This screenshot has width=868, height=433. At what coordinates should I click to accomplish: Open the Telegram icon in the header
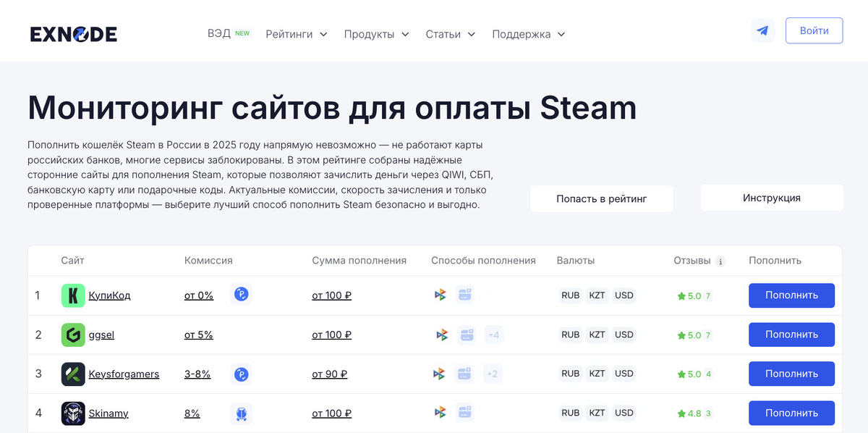click(x=762, y=30)
